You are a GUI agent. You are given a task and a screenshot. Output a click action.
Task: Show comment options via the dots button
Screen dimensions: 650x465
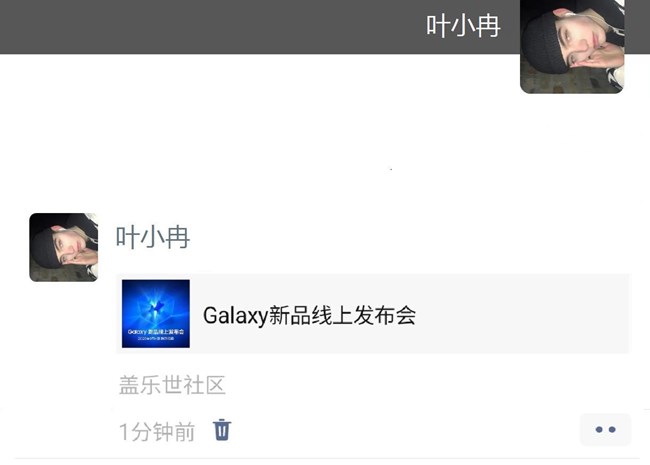605,429
